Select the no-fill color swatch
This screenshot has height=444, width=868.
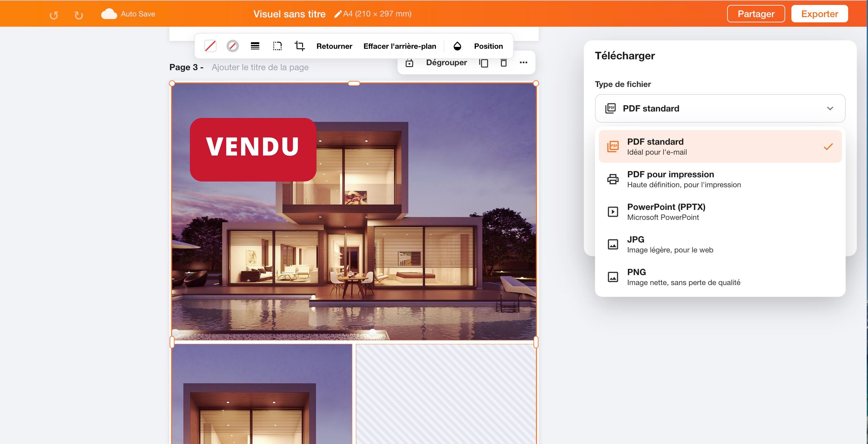(210, 46)
